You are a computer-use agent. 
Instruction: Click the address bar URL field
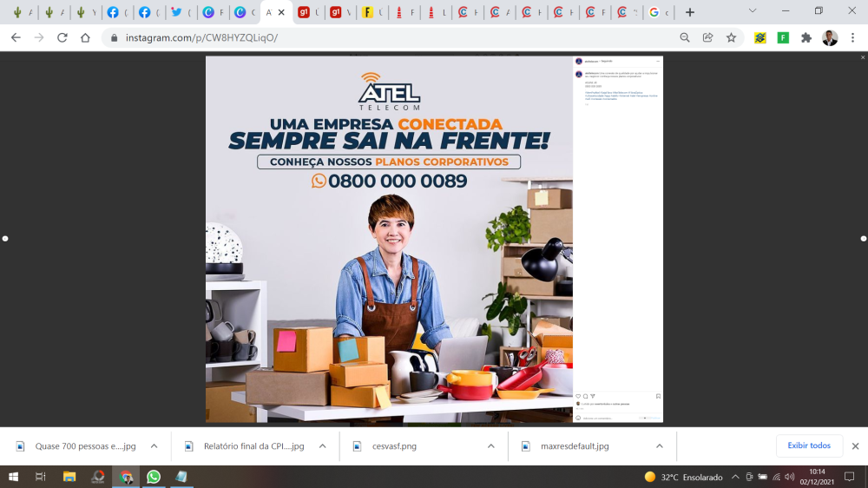pos(387,37)
